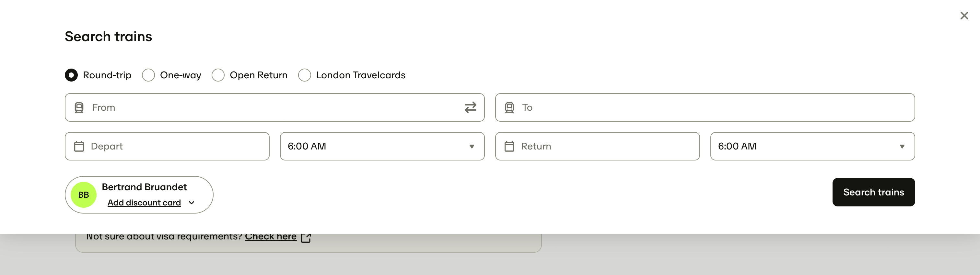980x275 pixels.
Task: Click the To station input field
Action: point(711,107)
